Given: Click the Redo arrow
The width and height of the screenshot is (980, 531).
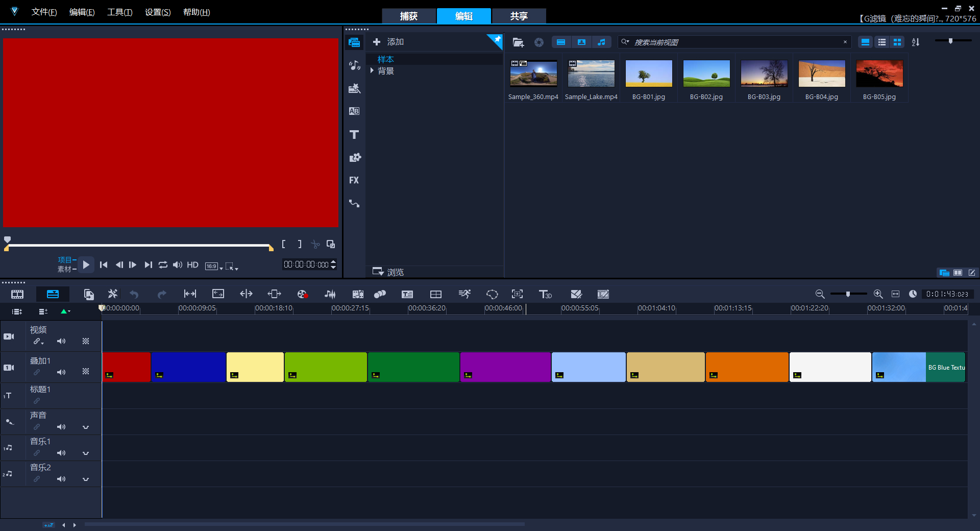Looking at the screenshot, I should tap(162, 294).
